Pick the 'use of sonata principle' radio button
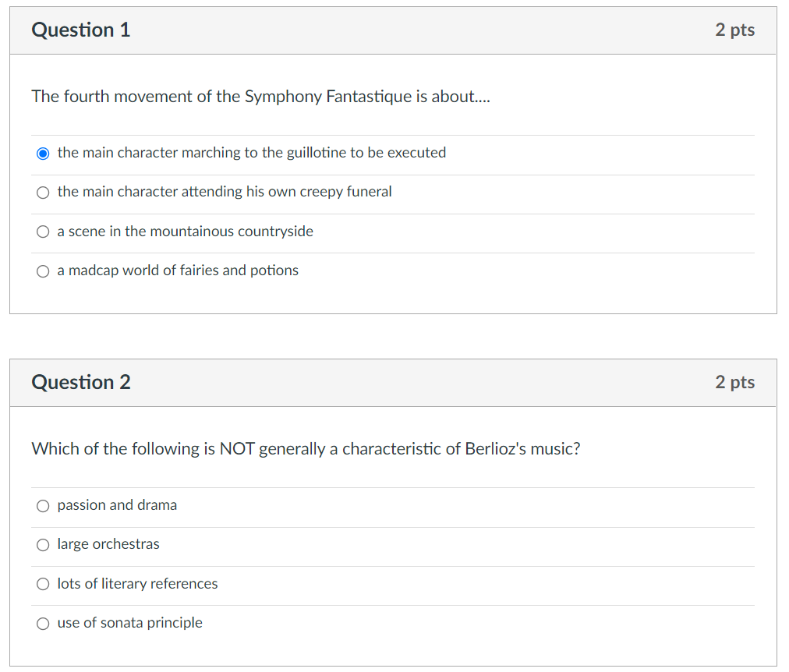789x672 pixels. coord(43,624)
